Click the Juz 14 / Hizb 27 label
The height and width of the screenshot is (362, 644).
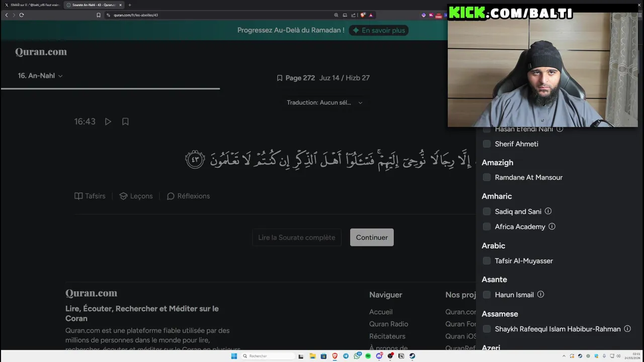pos(345,78)
